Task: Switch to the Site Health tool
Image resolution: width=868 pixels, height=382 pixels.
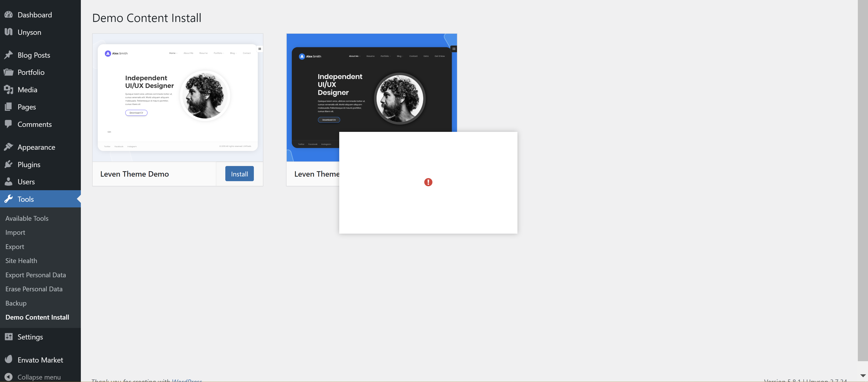Action: [21, 261]
